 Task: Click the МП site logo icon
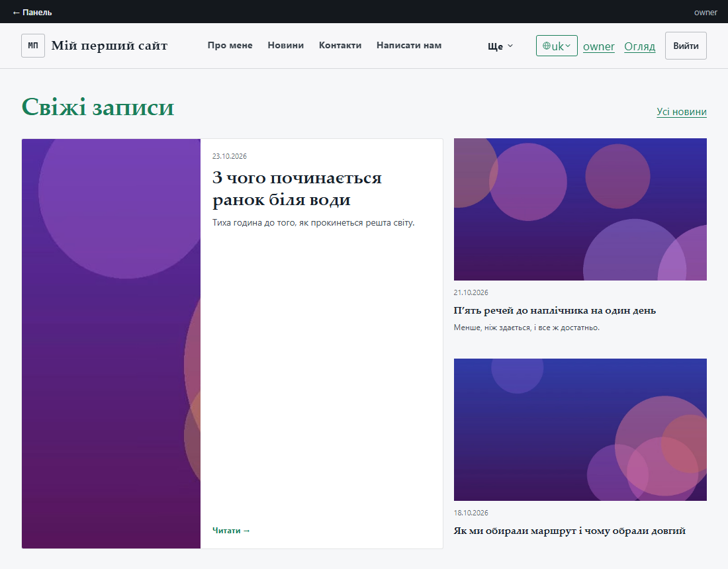point(33,46)
